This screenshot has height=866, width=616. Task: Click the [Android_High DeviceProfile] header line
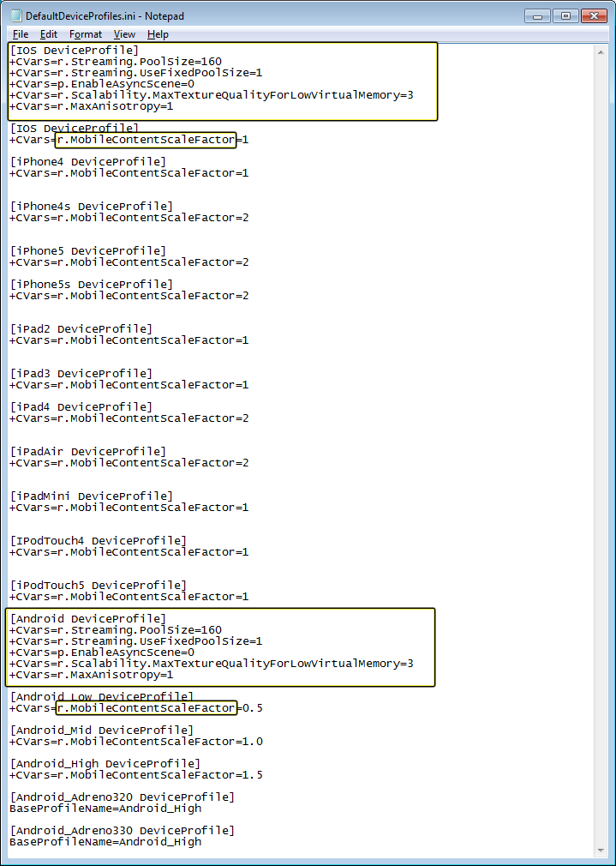pyautogui.click(x=105, y=763)
